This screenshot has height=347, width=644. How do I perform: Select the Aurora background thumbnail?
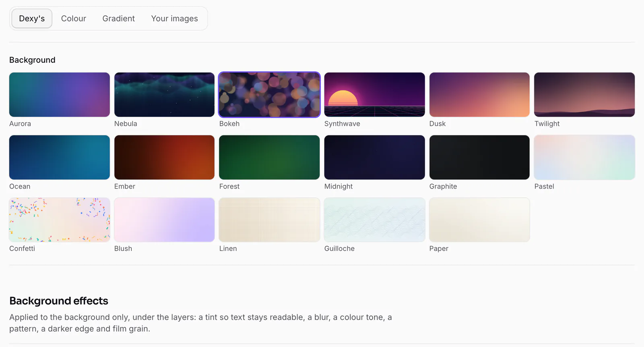pyautogui.click(x=60, y=95)
